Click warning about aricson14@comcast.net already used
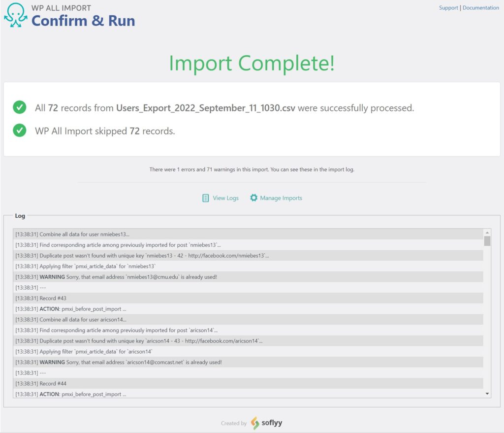This screenshot has height=433, width=504. (x=248, y=362)
